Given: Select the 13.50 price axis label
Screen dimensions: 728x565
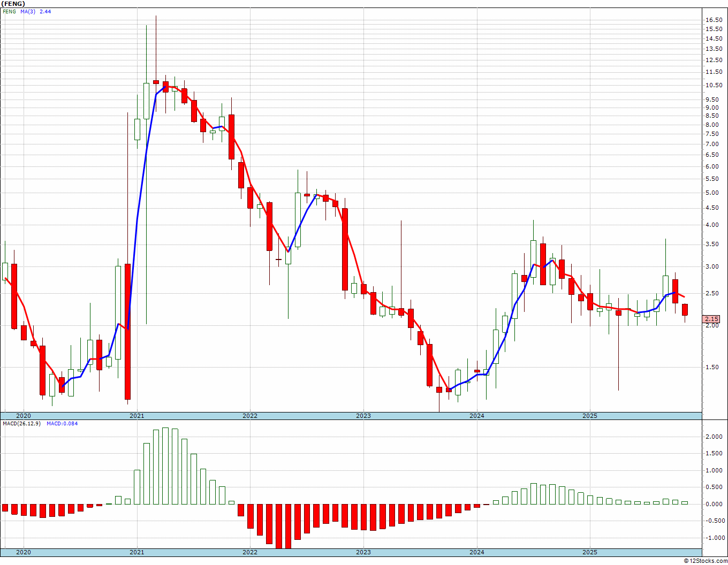Looking at the screenshot, I should 714,49.
